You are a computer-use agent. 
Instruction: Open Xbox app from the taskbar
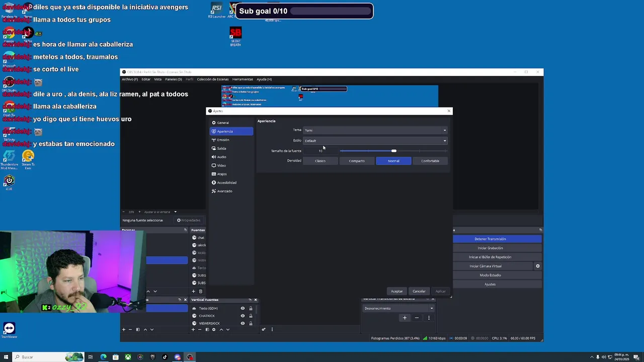[128, 357]
